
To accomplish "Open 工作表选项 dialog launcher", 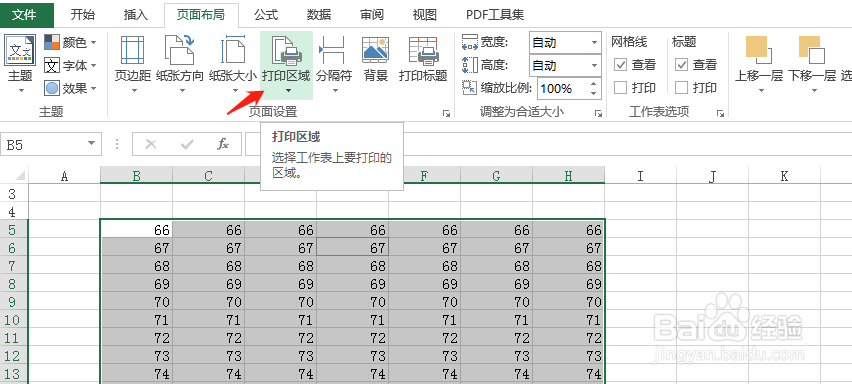I will 721,113.
